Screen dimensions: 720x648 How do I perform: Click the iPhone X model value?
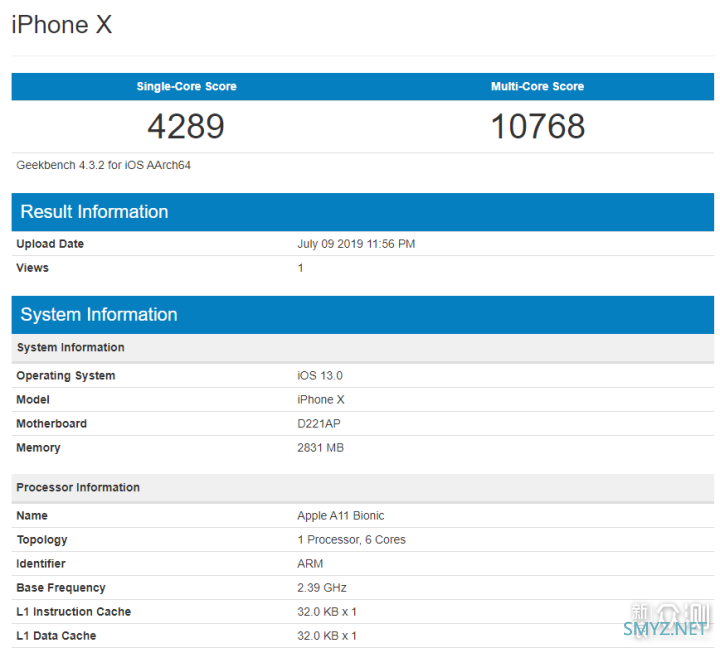tap(321, 400)
